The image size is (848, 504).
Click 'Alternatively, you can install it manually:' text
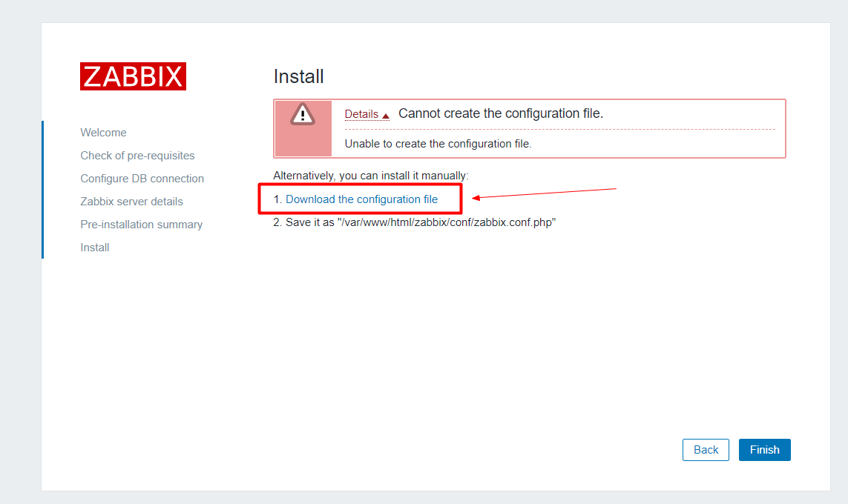click(x=371, y=176)
